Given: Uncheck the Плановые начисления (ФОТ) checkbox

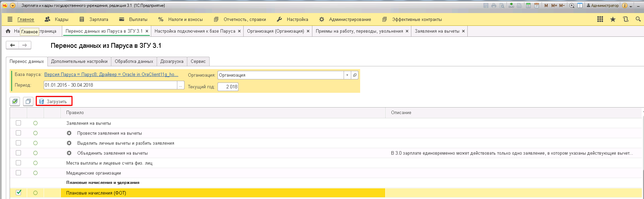Looking at the screenshot, I should (19, 193).
